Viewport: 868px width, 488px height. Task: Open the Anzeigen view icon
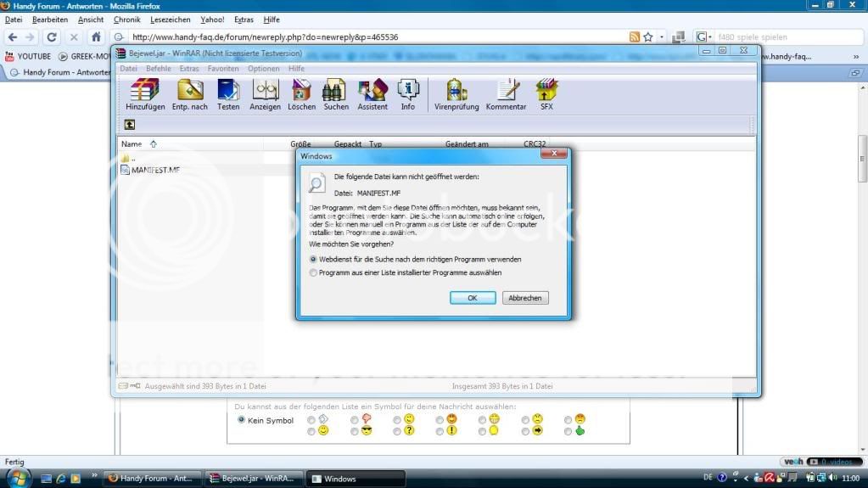tap(265, 90)
